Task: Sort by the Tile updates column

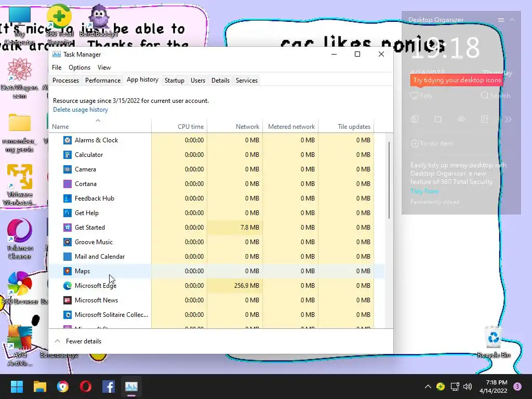Action: [x=346, y=126]
